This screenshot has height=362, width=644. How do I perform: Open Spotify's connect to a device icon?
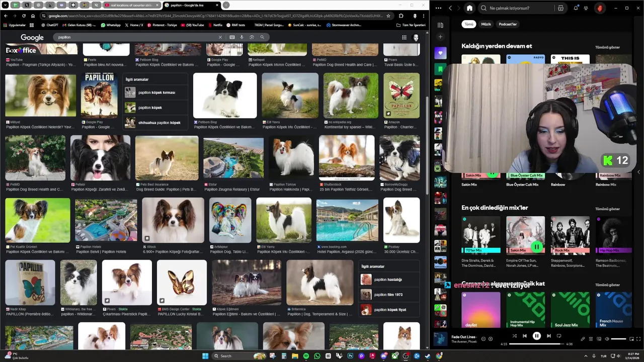(x=599, y=339)
